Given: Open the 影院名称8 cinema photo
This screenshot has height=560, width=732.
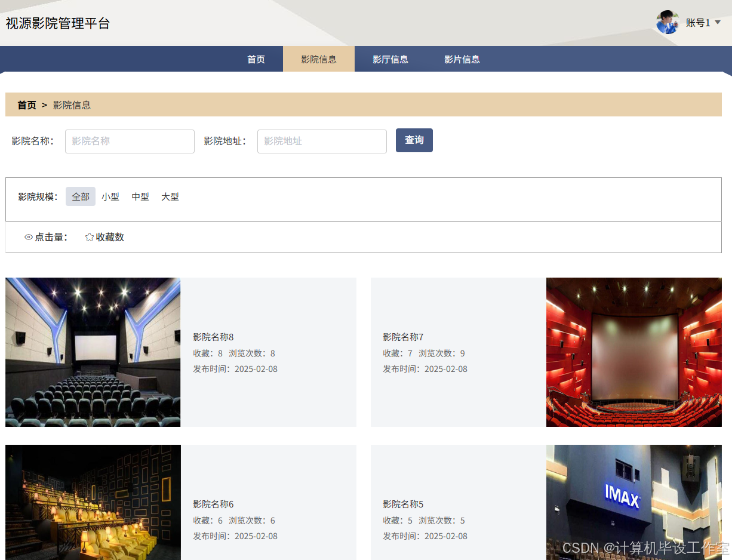Looking at the screenshot, I should coord(93,352).
